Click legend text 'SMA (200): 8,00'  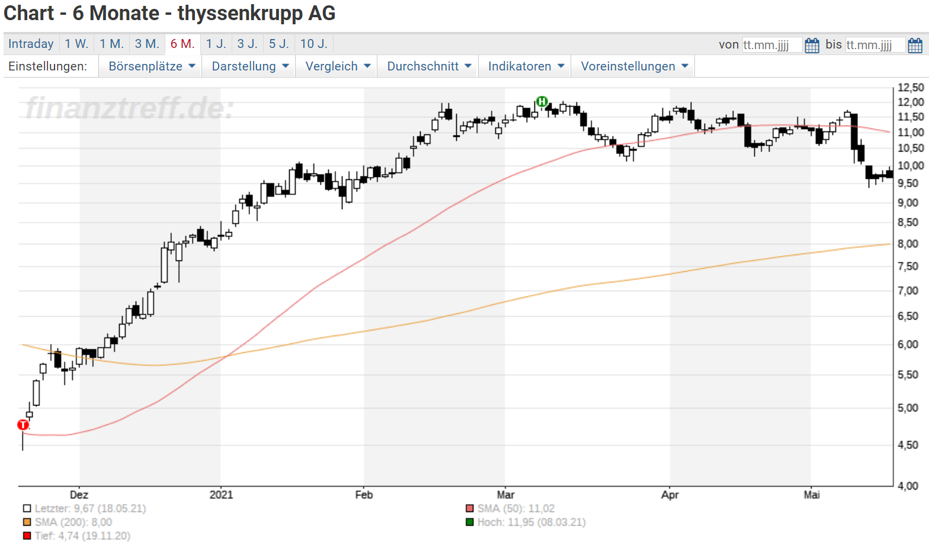tap(73, 522)
